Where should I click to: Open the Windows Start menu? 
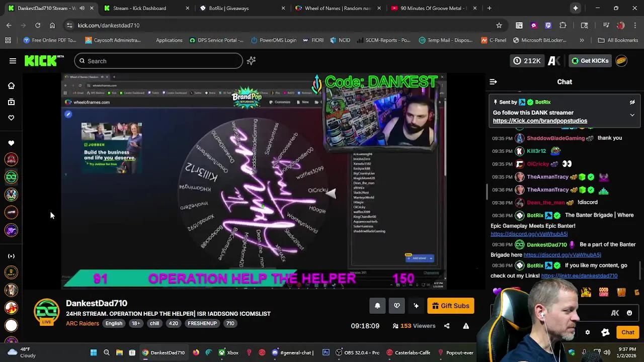(x=93, y=352)
